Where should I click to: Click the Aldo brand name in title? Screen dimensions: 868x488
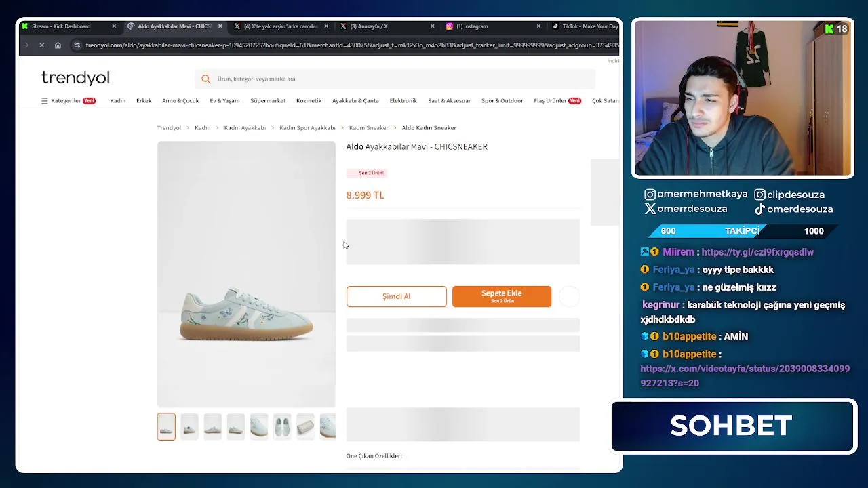(355, 146)
